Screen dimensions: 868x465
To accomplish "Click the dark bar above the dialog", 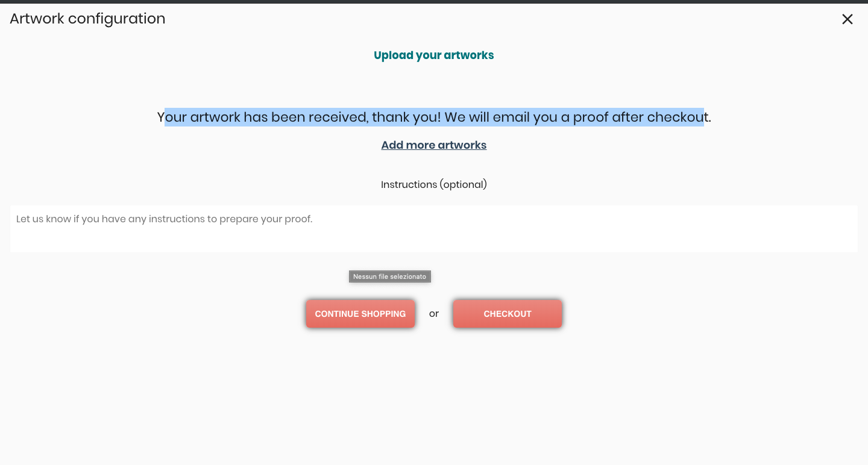I will pos(434,2).
